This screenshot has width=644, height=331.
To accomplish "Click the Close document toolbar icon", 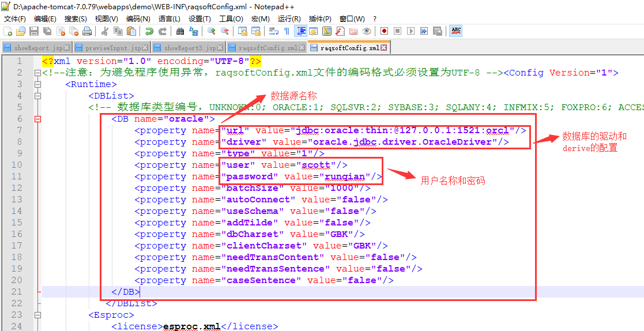I will tap(61, 31).
